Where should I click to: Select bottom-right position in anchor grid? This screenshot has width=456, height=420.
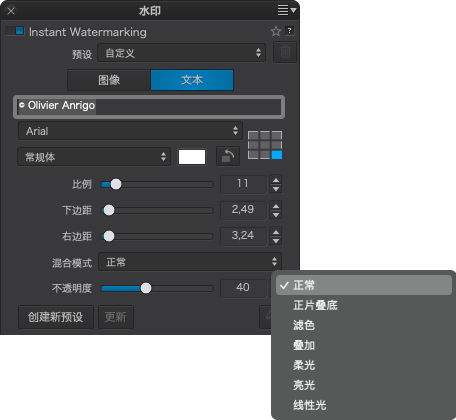point(277,155)
